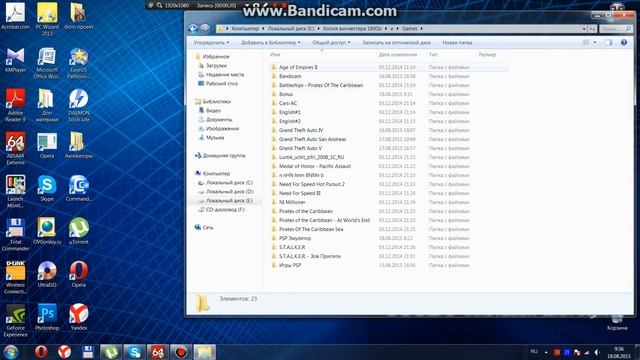The width and height of the screenshot is (640, 360).
Task: Expand the address bar history dropdown
Action: 584,29
